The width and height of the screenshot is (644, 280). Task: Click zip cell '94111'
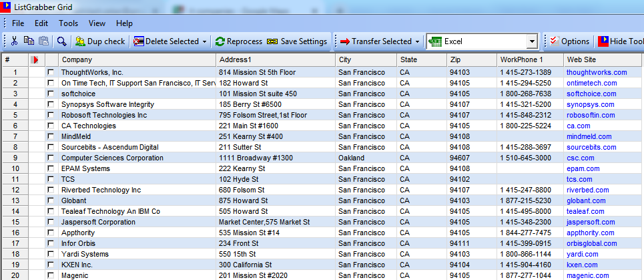[472, 243]
